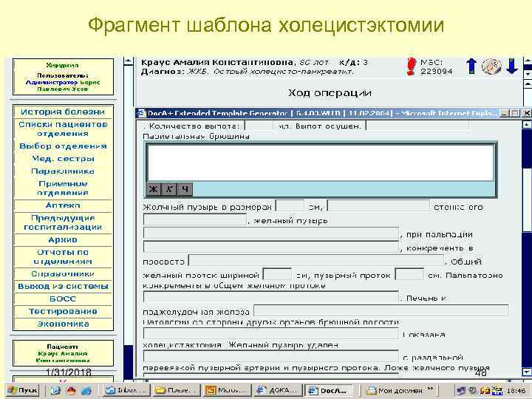Click the МЭС number 223094
The width and height of the screenshot is (532, 399).
[437, 72]
